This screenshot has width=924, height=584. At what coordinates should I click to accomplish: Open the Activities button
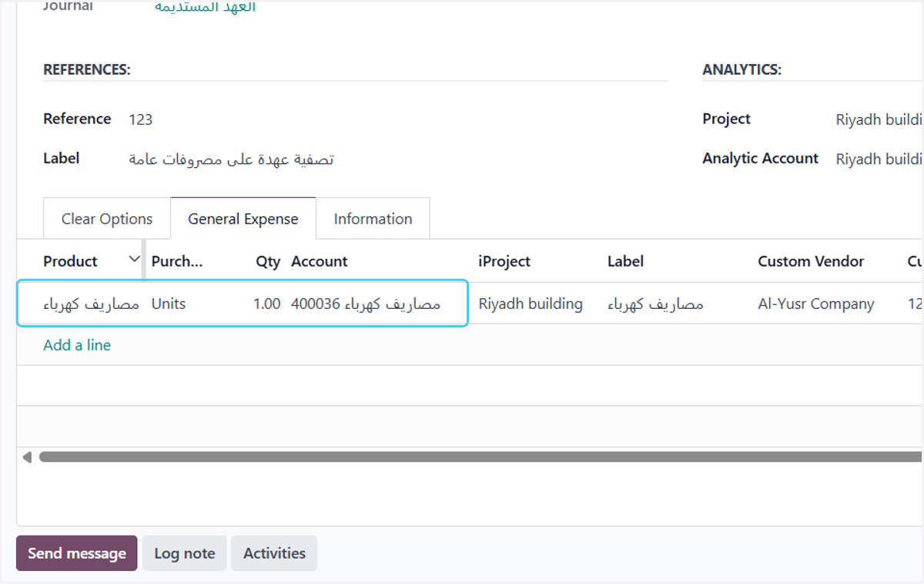click(x=274, y=553)
